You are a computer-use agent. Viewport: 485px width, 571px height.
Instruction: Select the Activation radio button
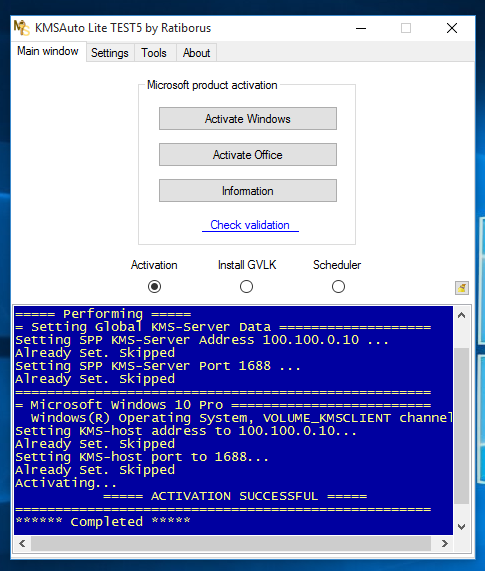click(x=154, y=287)
